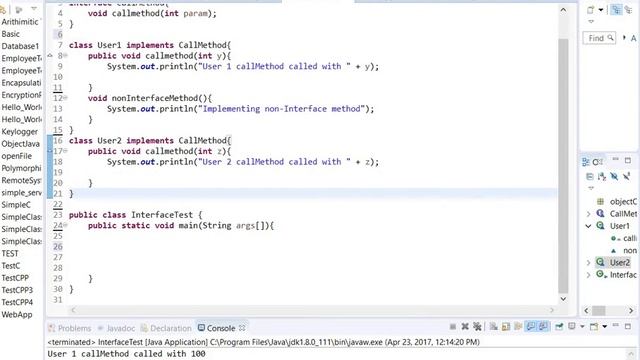Minimize the Console panel

point(616,325)
